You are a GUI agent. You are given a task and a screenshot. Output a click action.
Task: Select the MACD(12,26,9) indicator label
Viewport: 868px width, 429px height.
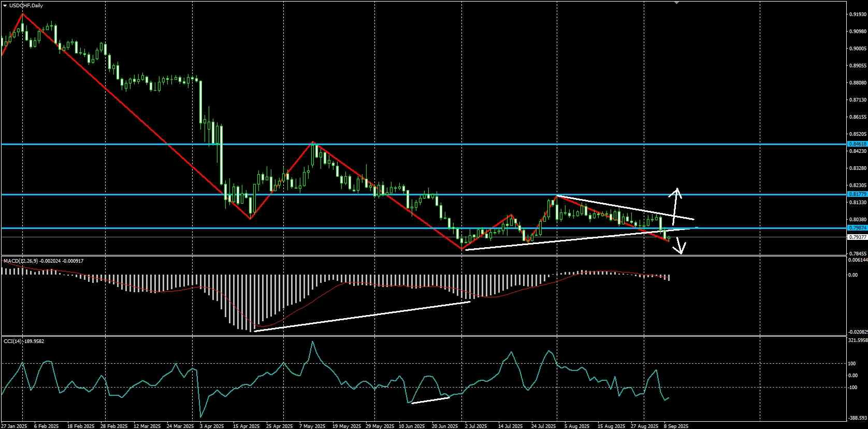[x=20, y=261]
